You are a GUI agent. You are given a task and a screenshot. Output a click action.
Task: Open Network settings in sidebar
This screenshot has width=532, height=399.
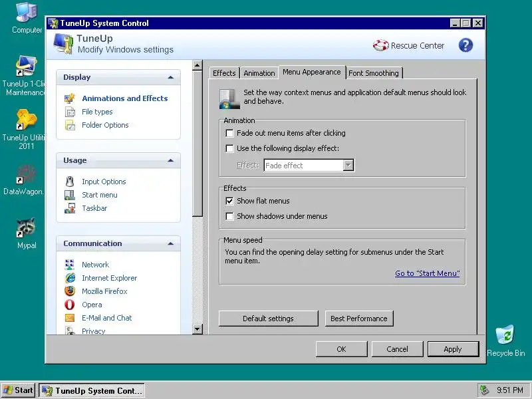pyautogui.click(x=95, y=265)
